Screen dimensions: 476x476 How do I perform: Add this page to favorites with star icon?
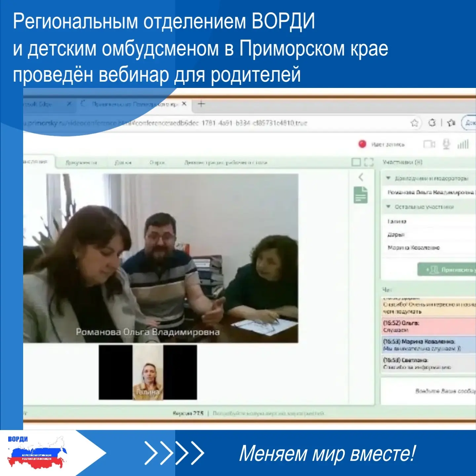tap(415, 123)
